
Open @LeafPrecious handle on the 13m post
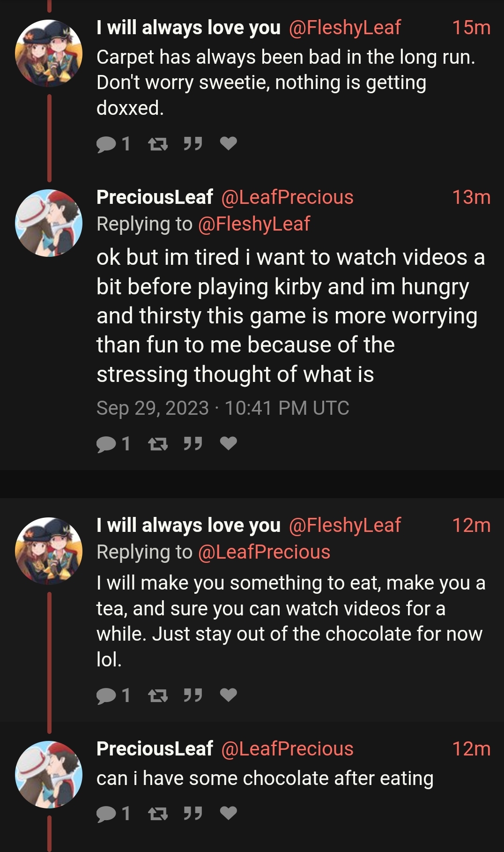coord(287,197)
